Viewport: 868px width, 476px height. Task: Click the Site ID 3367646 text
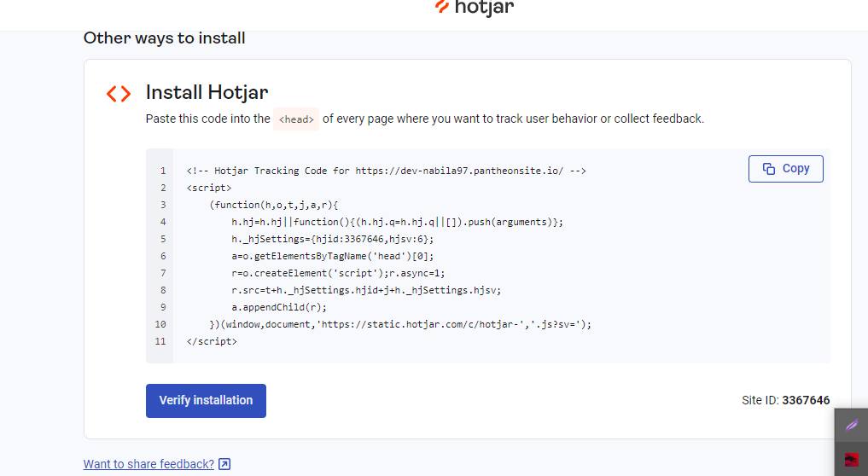coord(785,400)
